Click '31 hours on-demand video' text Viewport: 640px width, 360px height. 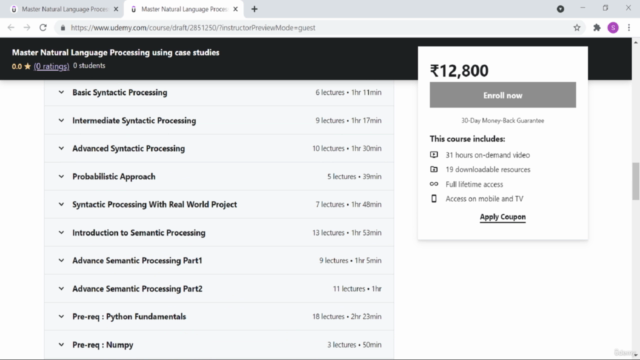click(x=488, y=155)
